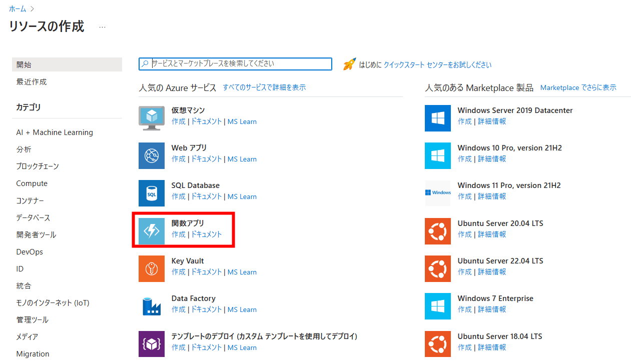
Task: Click Ubuntu Server 20.04 LTS icon
Action: 437,231
